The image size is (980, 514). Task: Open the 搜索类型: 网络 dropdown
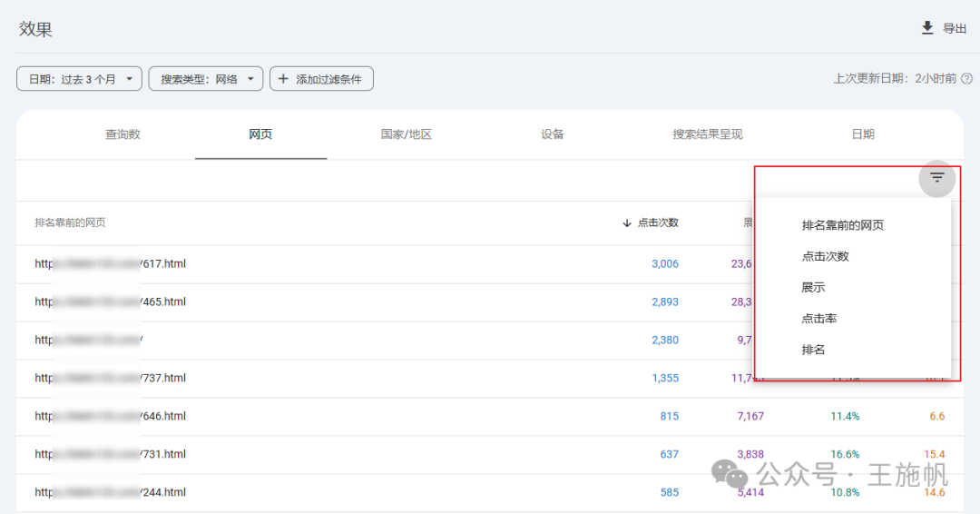pyautogui.click(x=206, y=79)
